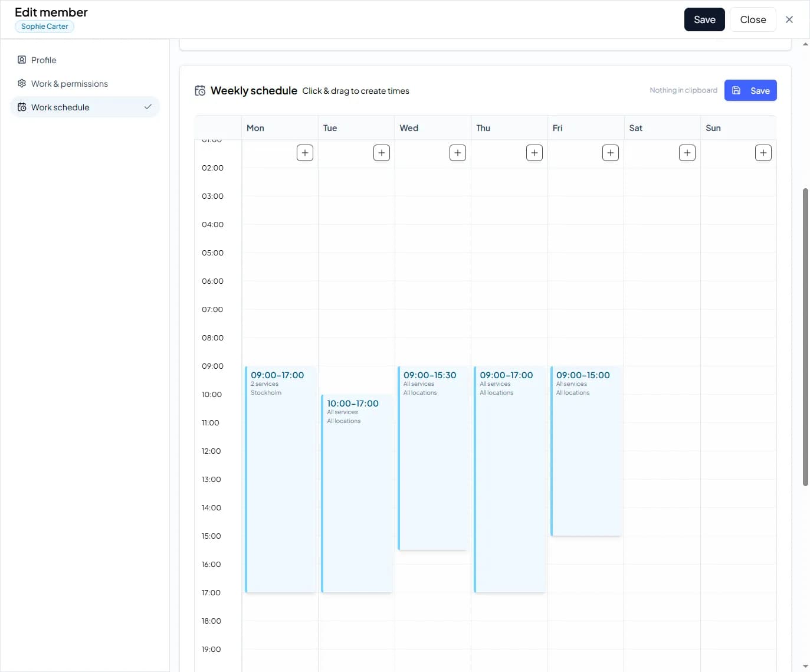Click the calendar icon beside Work schedule
Image resolution: width=810 pixels, height=672 pixels.
21,107
